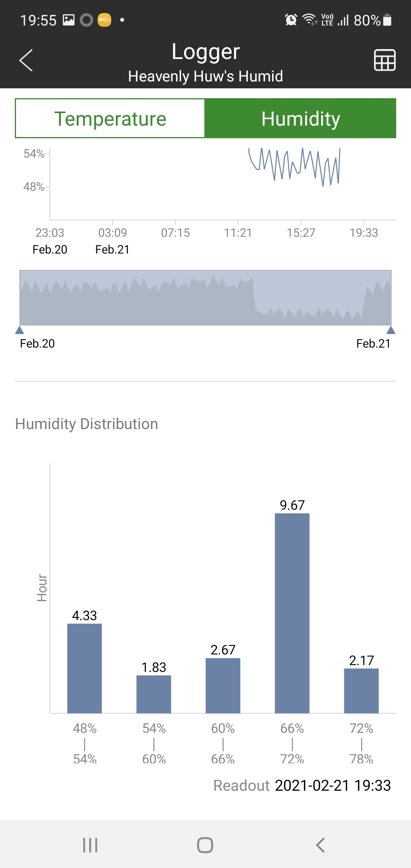
Task: Tap the battery indicator icon
Action: coord(387,20)
